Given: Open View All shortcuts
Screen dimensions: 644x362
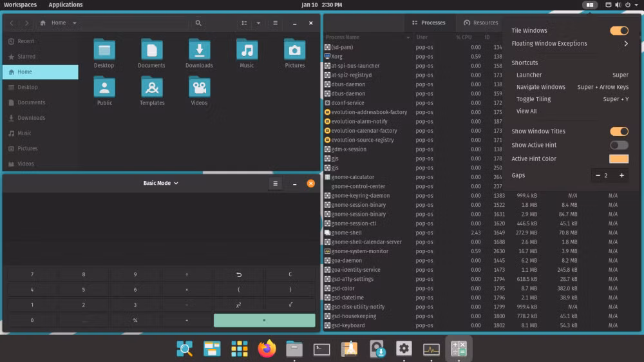Looking at the screenshot, I should tap(527, 111).
